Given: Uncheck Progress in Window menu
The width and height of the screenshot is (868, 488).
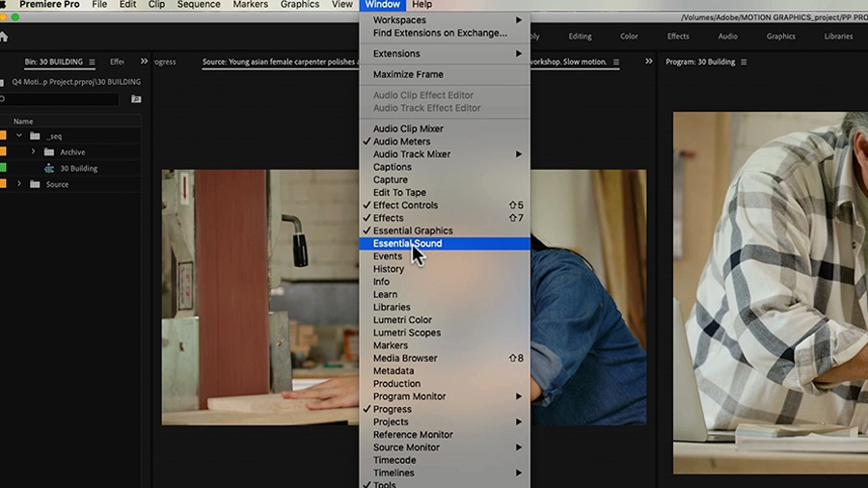Looking at the screenshot, I should (x=445, y=410).
